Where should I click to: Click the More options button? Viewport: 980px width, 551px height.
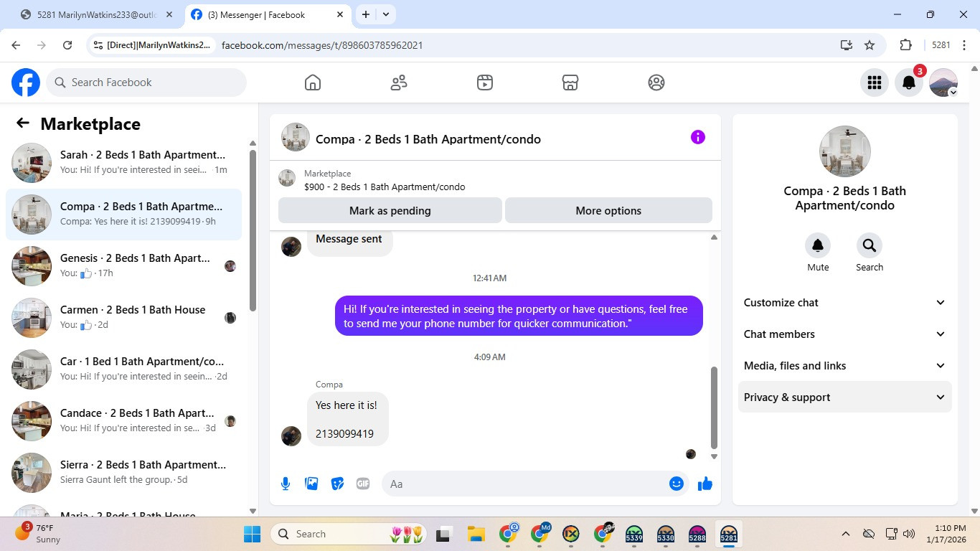pyautogui.click(x=608, y=211)
